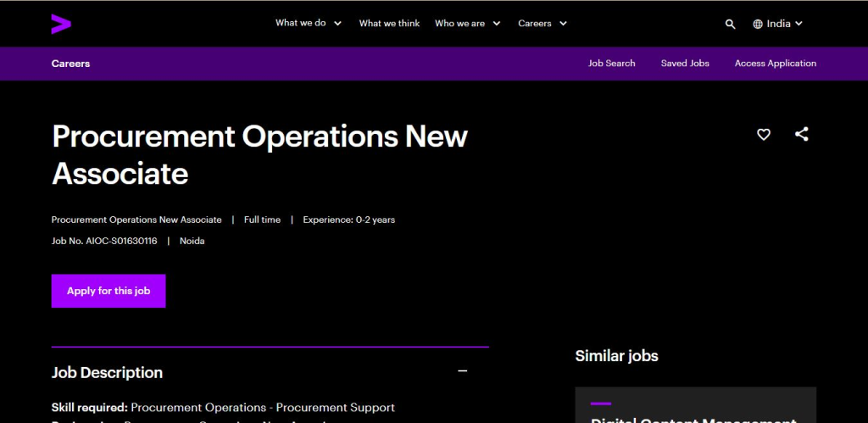Open the What we think page

(x=389, y=23)
